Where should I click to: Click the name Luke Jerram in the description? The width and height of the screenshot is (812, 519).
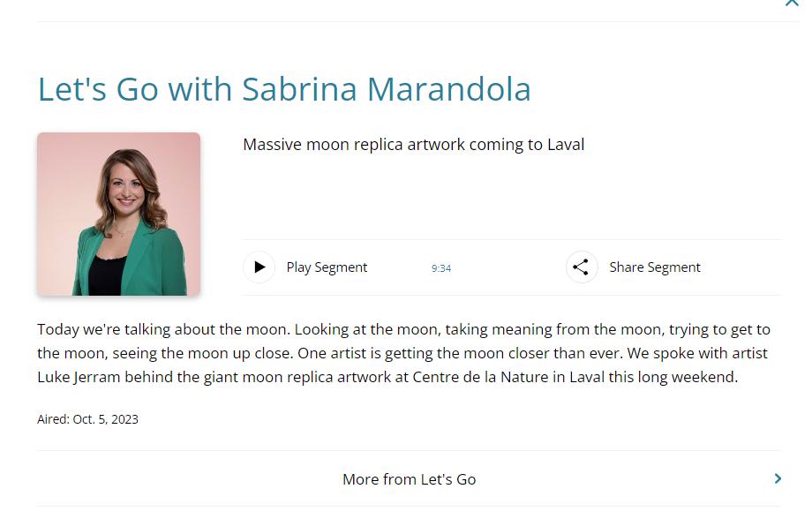click(x=76, y=378)
